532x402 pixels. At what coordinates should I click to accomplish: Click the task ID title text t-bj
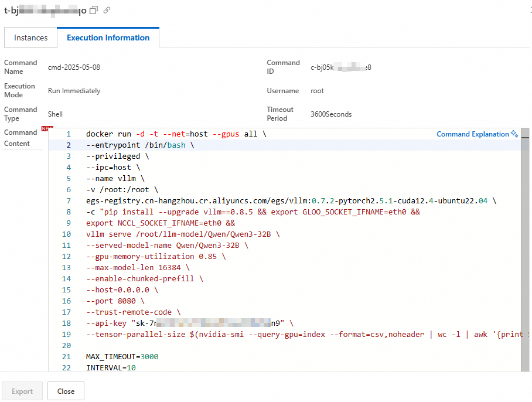(x=45, y=11)
